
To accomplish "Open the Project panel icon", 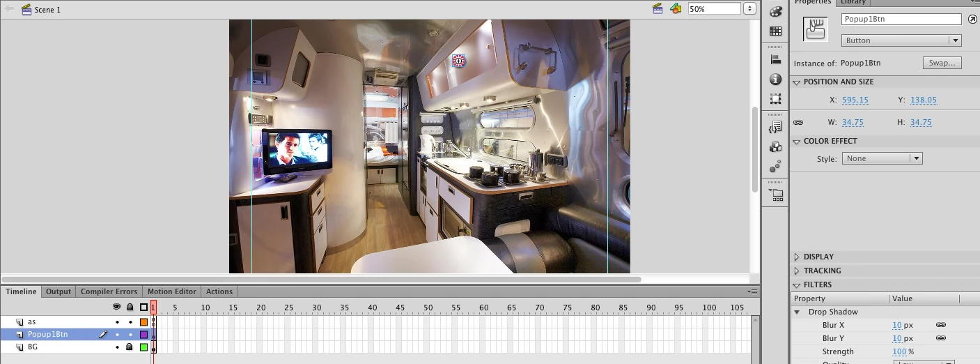I will point(775,195).
